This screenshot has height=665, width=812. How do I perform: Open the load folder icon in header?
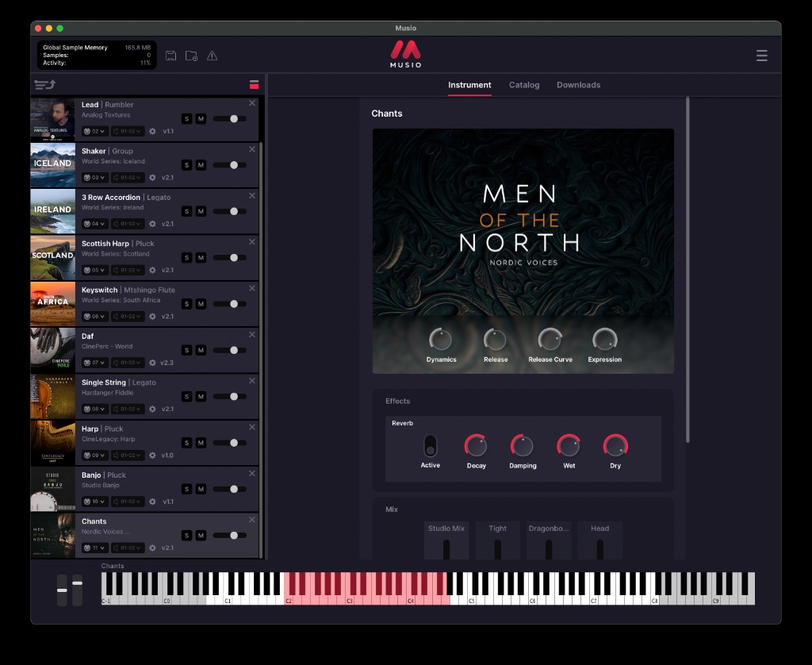tap(192, 56)
